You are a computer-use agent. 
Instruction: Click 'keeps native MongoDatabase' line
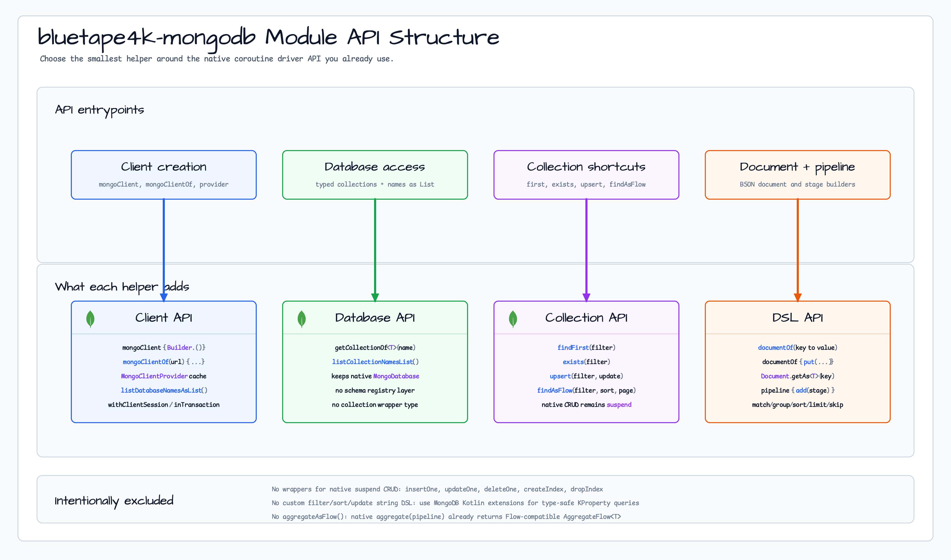pos(375,376)
